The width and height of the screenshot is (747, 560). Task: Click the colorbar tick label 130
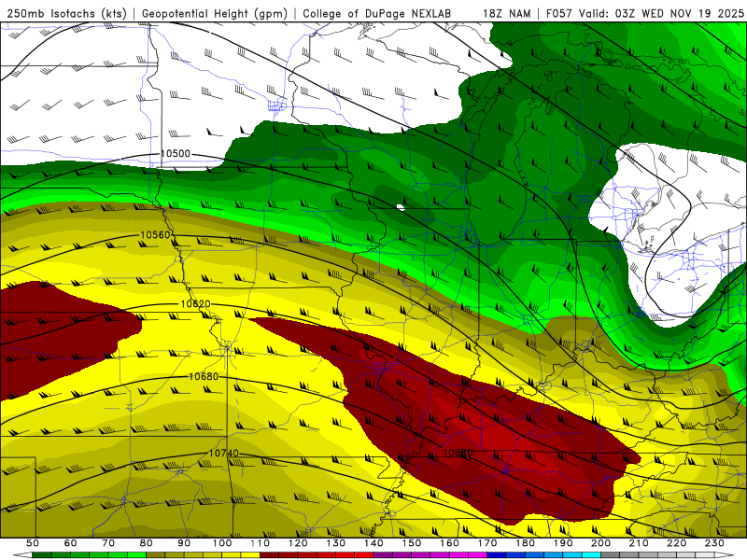click(336, 543)
